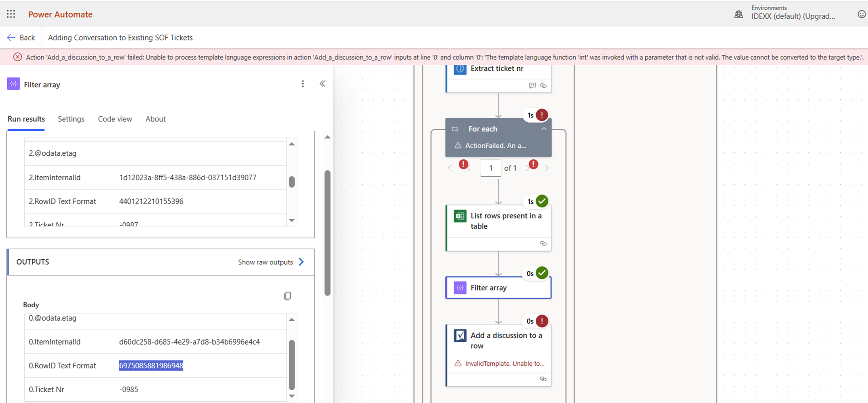Go to next For each iteration
The image size is (868, 403).
547,168
